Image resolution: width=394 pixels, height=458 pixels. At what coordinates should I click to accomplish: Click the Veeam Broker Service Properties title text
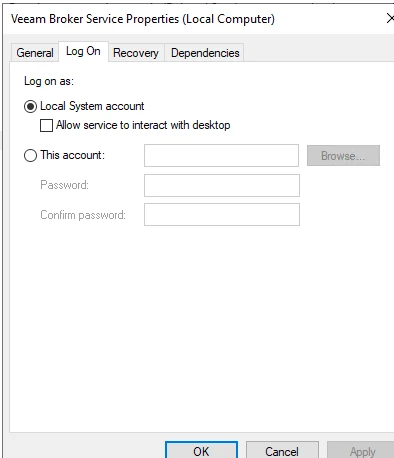point(143,19)
